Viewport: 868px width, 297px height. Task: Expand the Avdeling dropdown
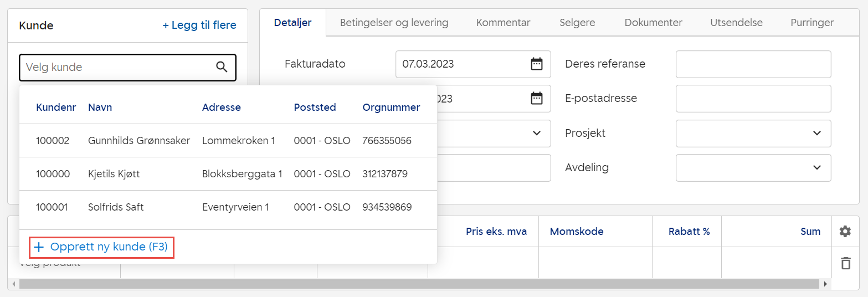click(816, 167)
